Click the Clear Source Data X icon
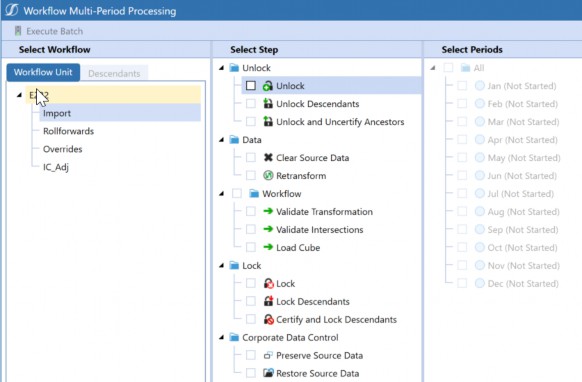Screen dimensions: 582x382 [268, 157]
